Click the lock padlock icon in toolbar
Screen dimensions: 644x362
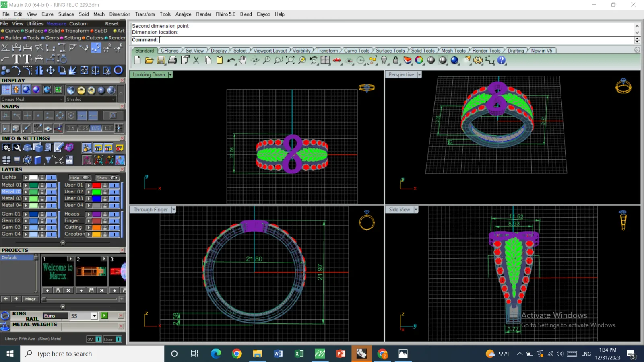(x=396, y=60)
